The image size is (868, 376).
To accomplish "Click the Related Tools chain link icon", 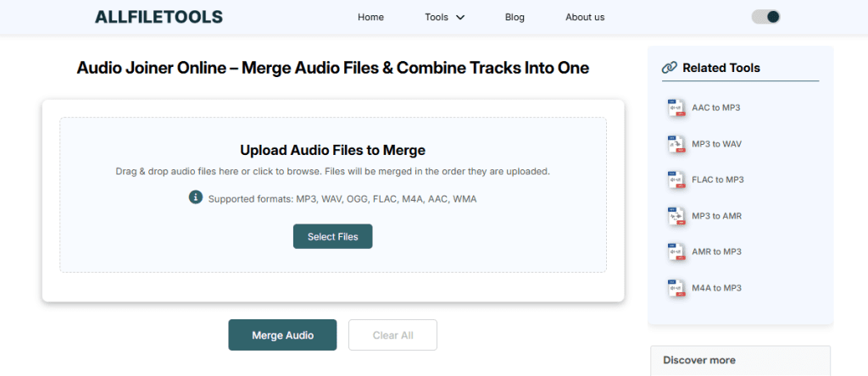I will 670,68.
